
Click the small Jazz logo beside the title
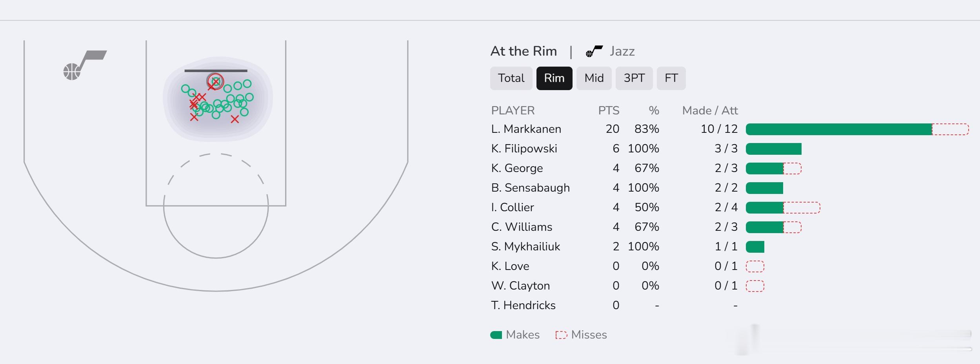pos(594,51)
